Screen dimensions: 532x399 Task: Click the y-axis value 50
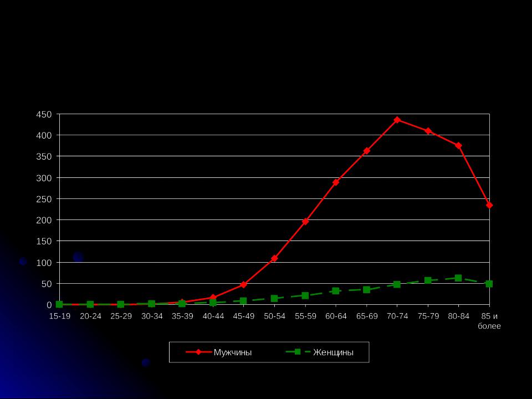pos(47,284)
